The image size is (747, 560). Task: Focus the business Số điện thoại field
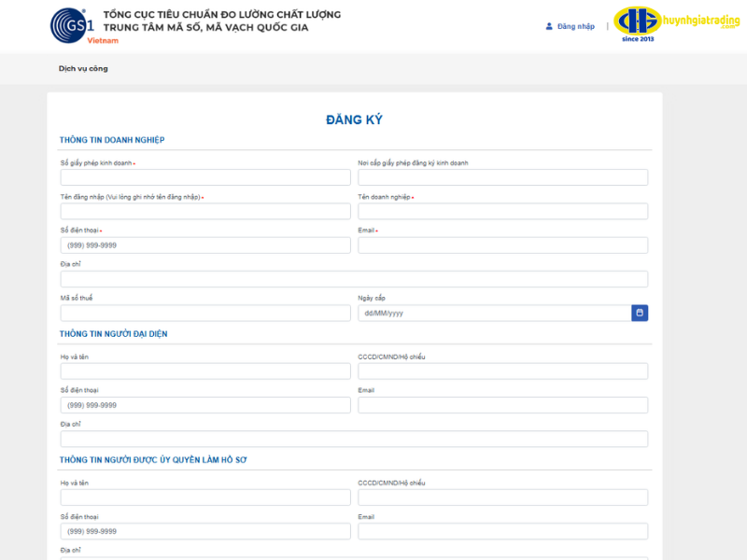pos(205,245)
